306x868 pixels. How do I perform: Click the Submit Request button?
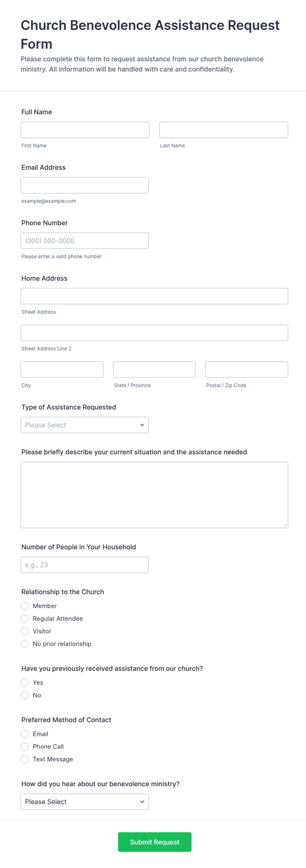[x=155, y=842]
